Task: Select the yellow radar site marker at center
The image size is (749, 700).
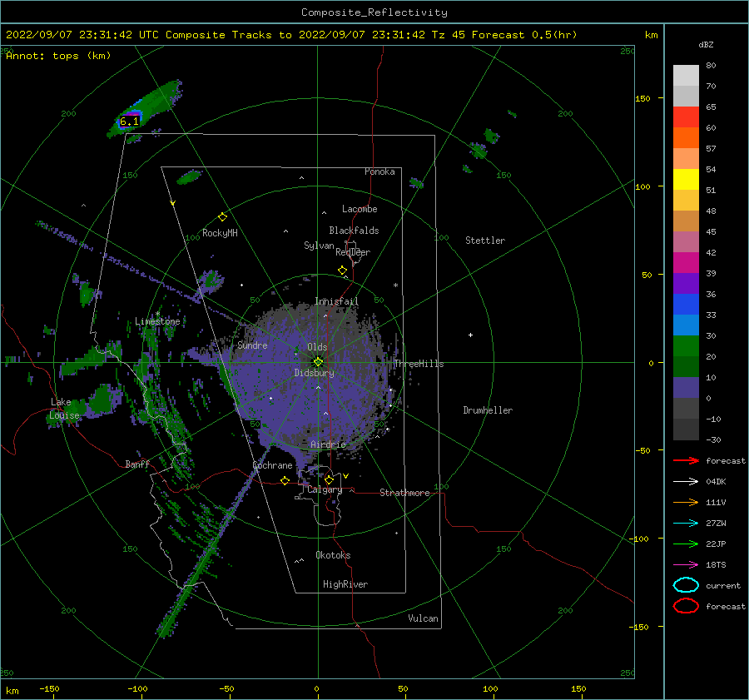Action: point(318,362)
